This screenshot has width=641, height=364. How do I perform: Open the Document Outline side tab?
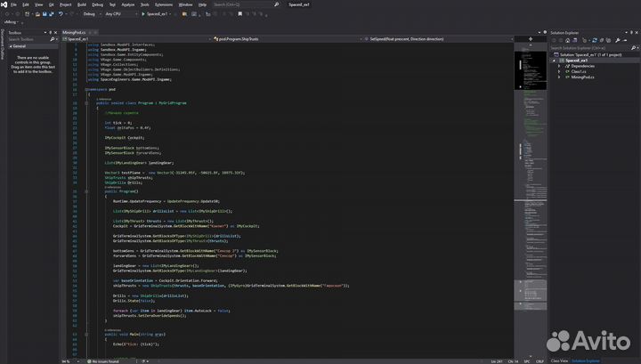[x=3, y=44]
